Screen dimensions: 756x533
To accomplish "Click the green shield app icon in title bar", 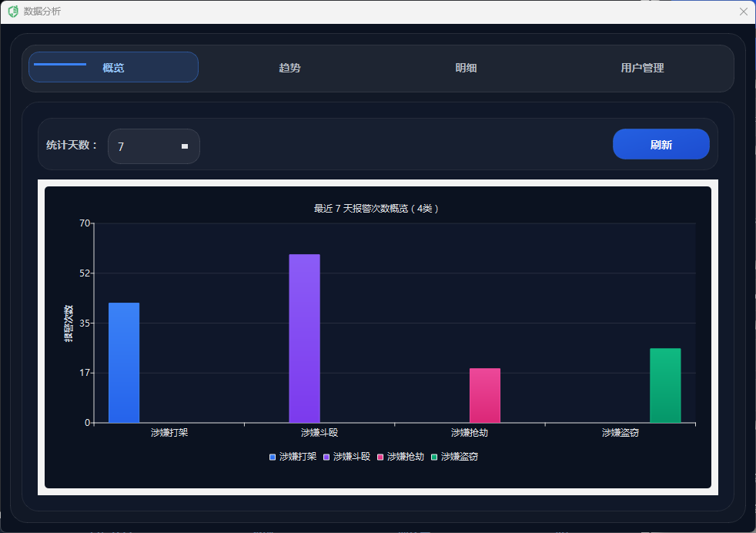I will (13, 12).
